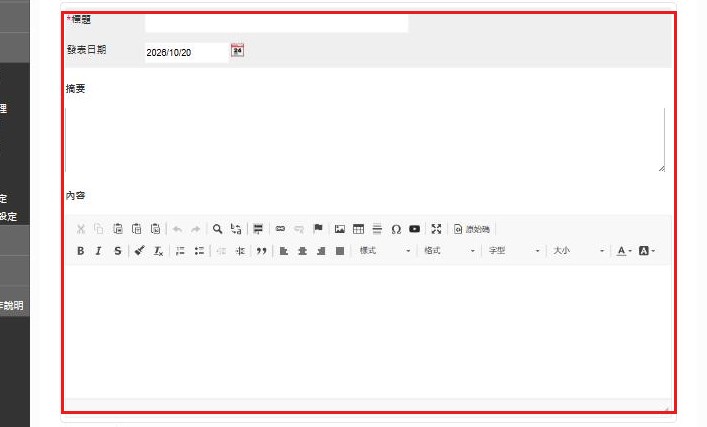Screen dimensions: 707x427
Task: Switch to source view with 原始碼
Action: [472, 229]
